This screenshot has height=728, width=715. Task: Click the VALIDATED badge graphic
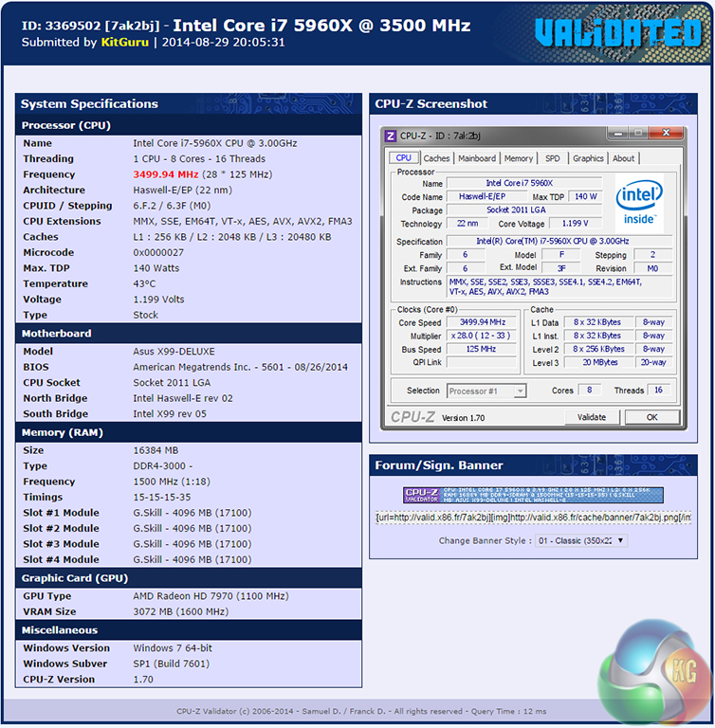618,33
